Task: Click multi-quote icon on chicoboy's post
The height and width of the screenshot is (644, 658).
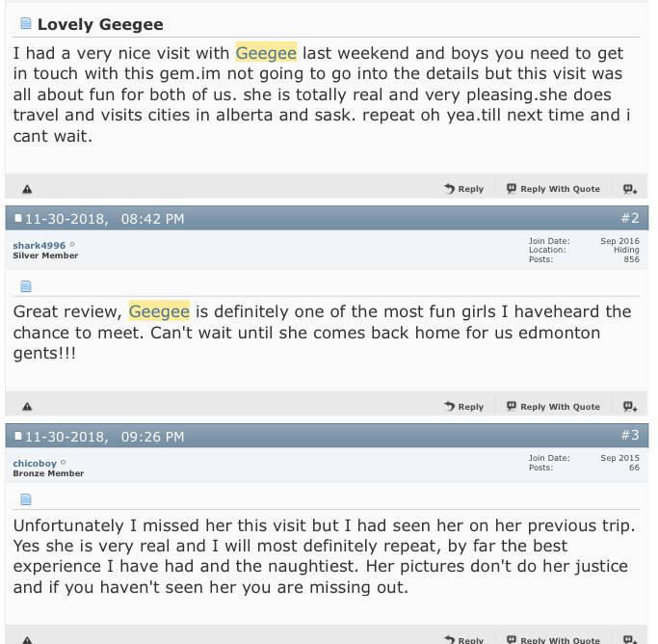Action: 629,638
